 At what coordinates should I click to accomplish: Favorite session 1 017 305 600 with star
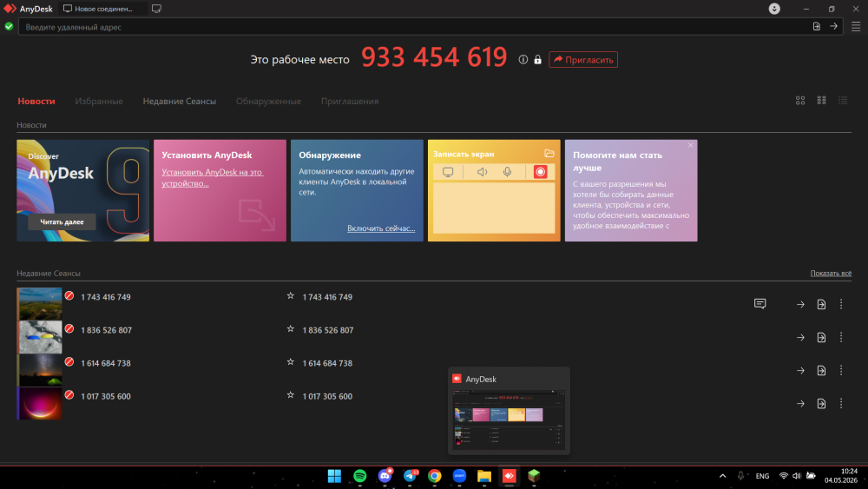[290, 395]
